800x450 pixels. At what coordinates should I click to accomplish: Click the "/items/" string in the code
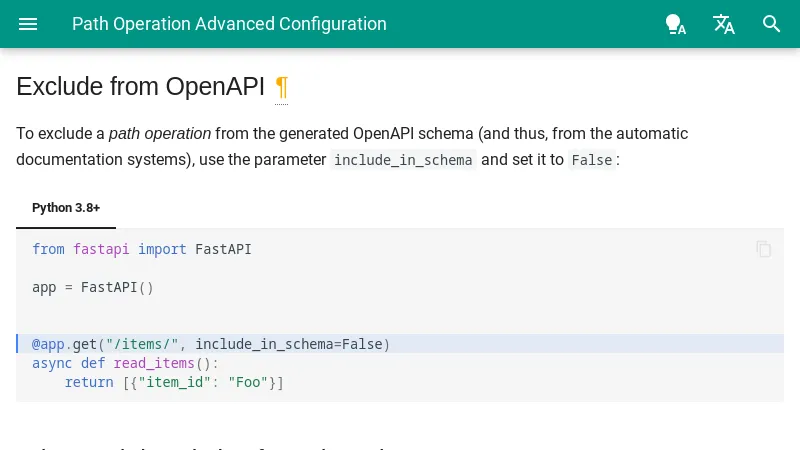coord(142,344)
